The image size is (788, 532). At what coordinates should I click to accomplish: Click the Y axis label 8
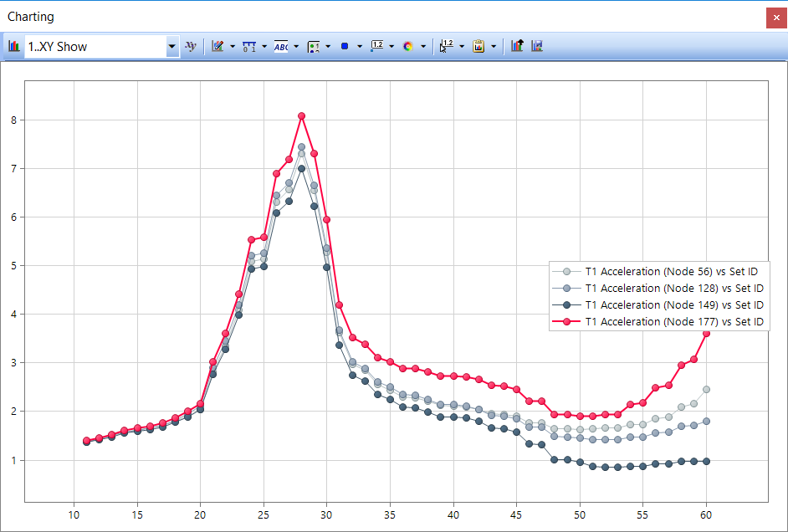click(x=14, y=120)
